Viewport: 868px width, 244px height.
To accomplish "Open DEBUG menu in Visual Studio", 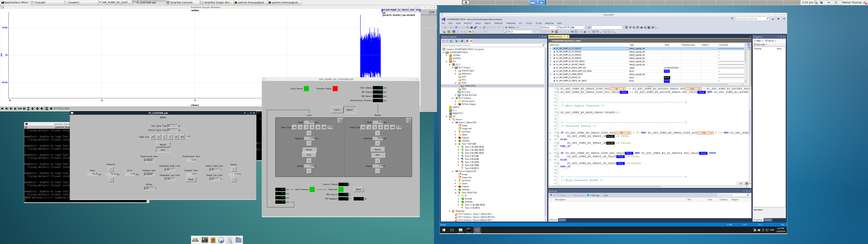I will (x=487, y=23).
